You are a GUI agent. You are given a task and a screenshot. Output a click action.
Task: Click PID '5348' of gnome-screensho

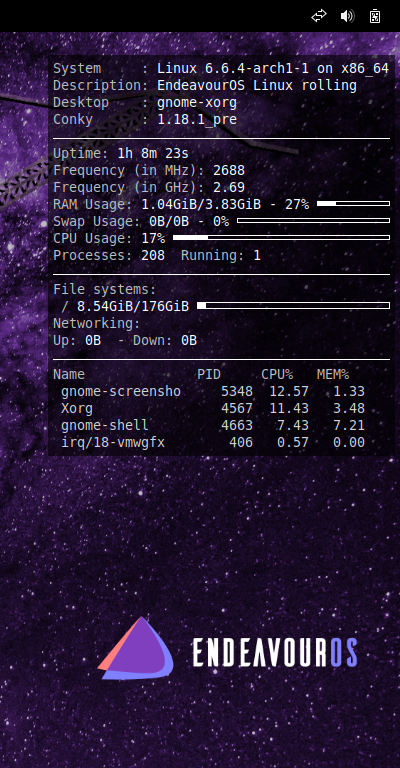tap(237, 391)
